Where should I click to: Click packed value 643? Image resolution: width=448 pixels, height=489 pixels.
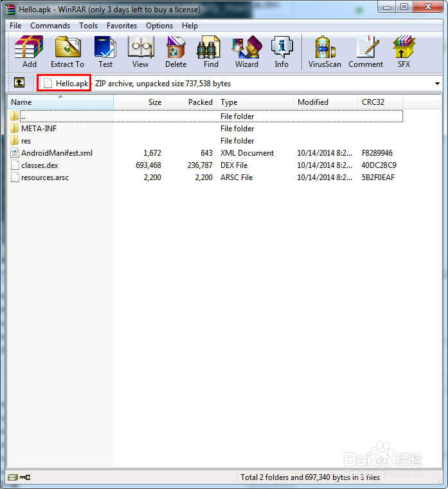[206, 153]
